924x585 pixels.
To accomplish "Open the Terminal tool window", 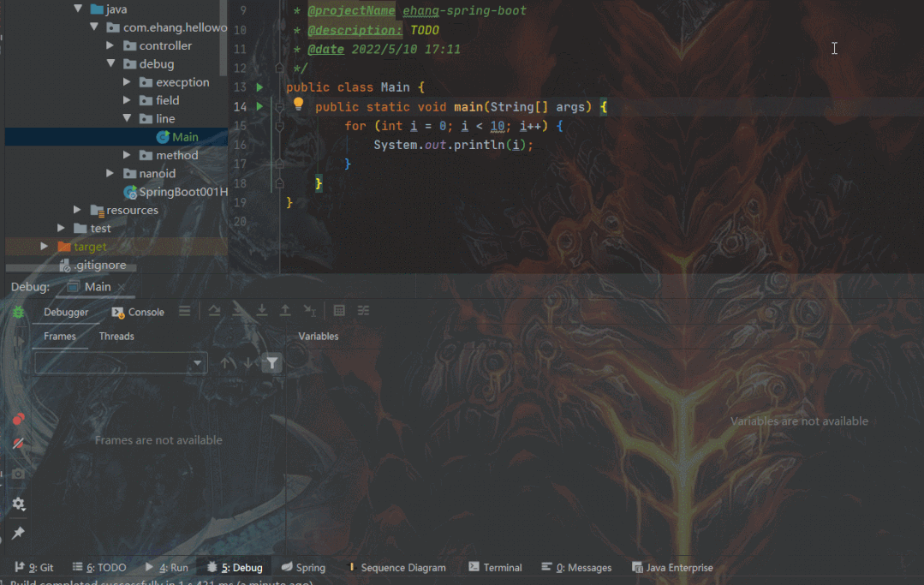I will coord(496,567).
